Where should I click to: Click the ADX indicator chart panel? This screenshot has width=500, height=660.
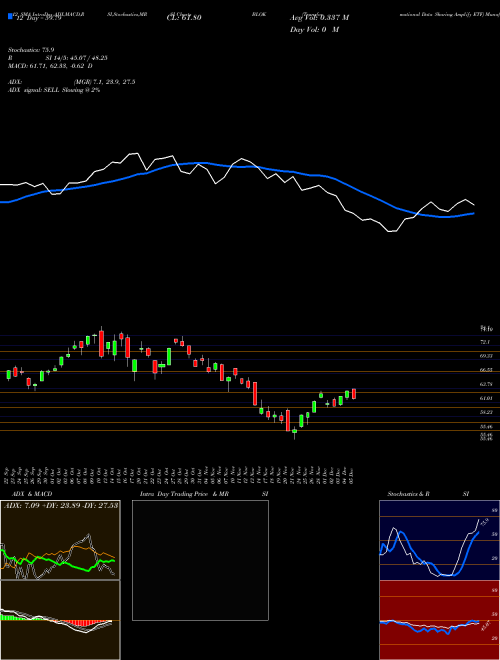click(x=60, y=540)
